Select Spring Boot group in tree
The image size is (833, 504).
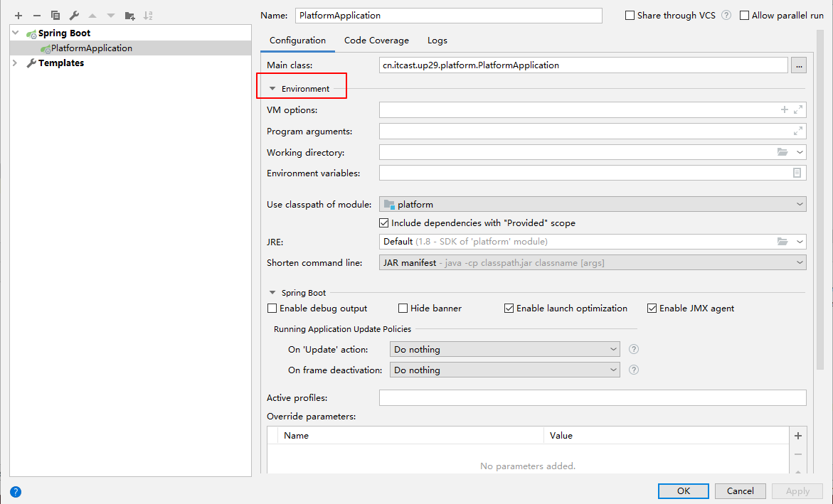pos(64,33)
